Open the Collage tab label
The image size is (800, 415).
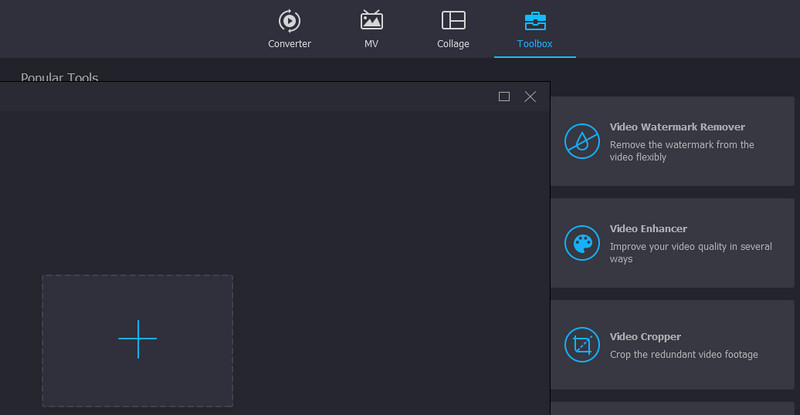pyautogui.click(x=453, y=44)
